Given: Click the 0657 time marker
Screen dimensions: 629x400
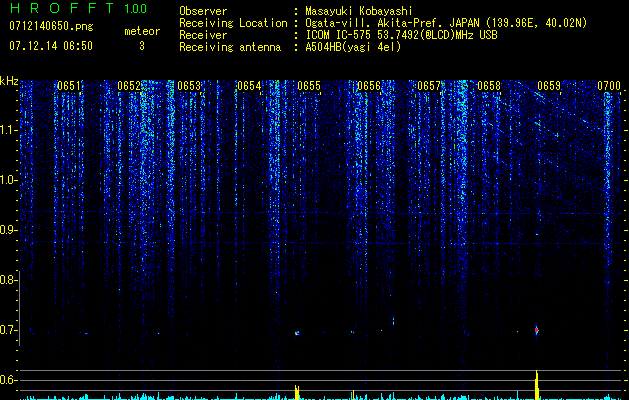Looking at the screenshot, I should (429, 86).
